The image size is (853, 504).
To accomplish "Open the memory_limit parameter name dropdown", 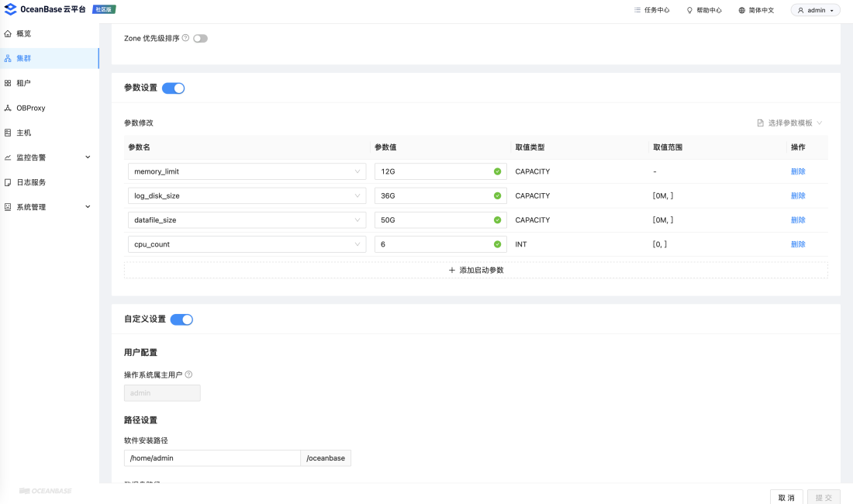I will 247,171.
